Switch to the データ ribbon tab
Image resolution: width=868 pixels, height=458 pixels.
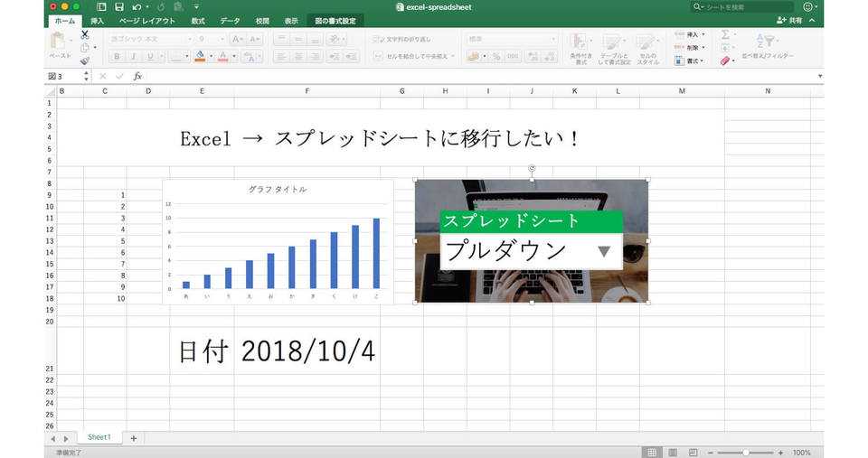(230, 20)
